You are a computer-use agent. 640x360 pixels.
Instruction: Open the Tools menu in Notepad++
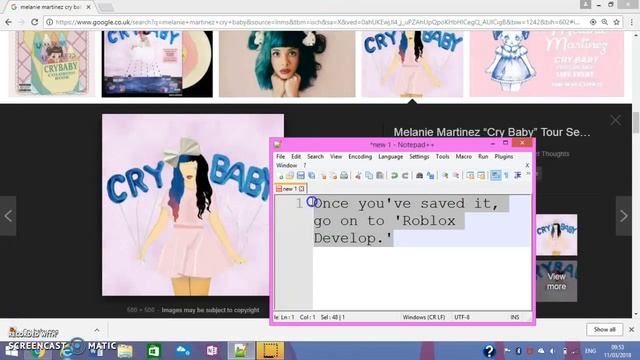click(x=442, y=156)
